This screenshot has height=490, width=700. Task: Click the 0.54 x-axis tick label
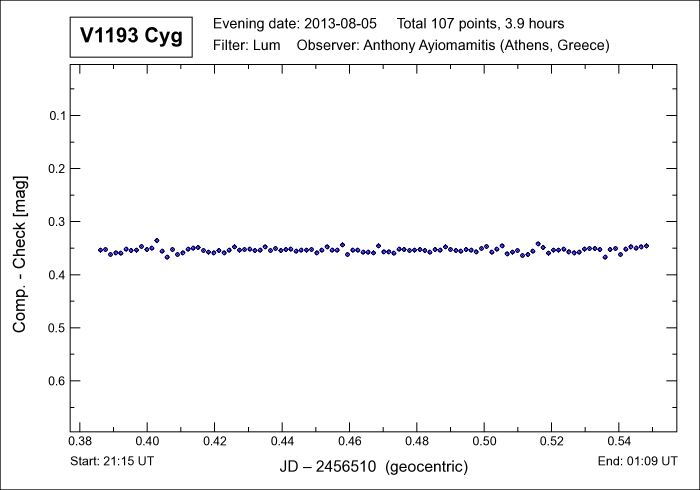pos(619,440)
